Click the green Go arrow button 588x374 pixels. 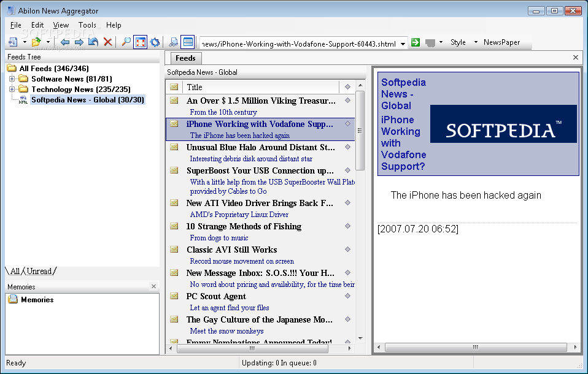(x=415, y=42)
